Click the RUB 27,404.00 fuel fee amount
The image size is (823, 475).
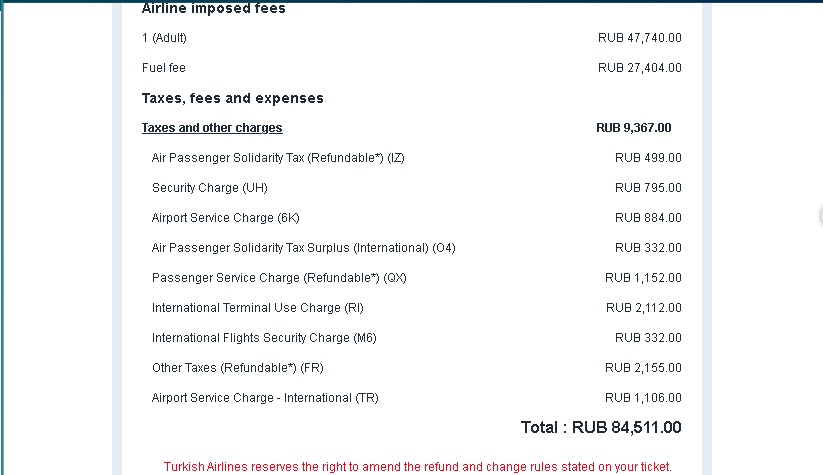click(639, 68)
